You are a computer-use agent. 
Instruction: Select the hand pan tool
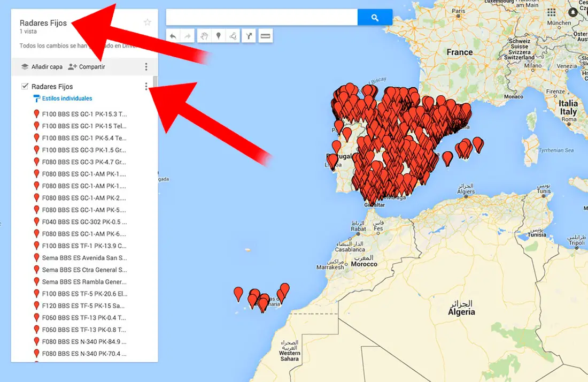point(204,35)
